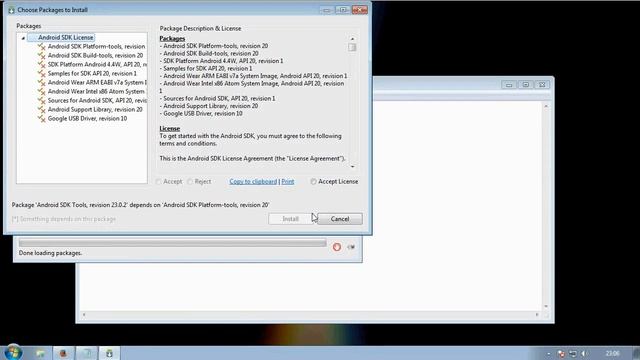Click description line '- Sources for Android SDK, API 20, revision 1'
The image size is (640, 360).
(x=218, y=98)
